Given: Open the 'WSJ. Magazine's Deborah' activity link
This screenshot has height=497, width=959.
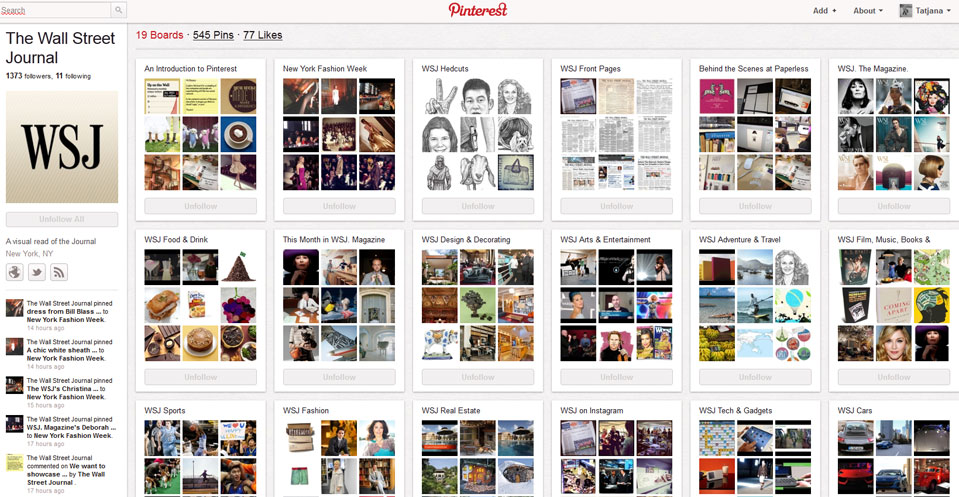Looking at the screenshot, I should coord(71,427).
